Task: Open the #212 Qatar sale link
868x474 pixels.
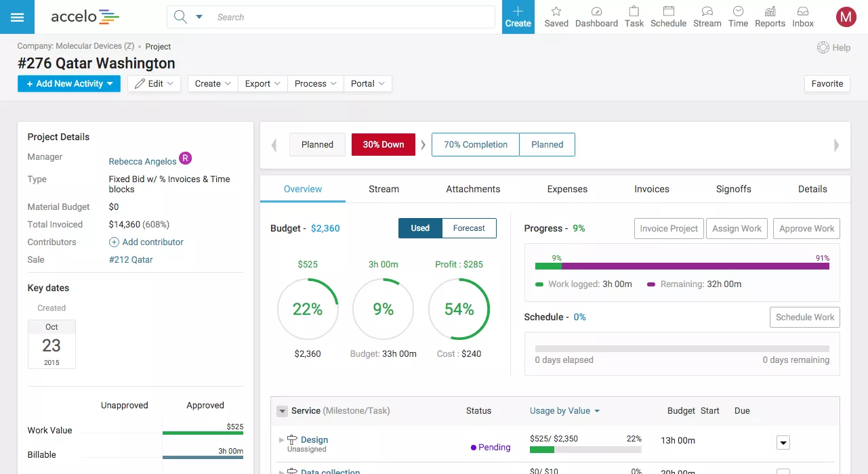Action: click(x=129, y=259)
